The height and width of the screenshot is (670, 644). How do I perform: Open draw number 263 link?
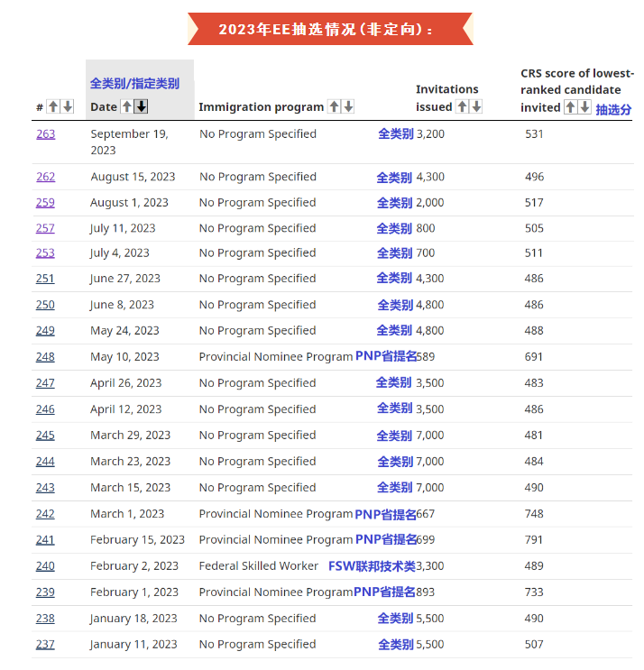46,134
